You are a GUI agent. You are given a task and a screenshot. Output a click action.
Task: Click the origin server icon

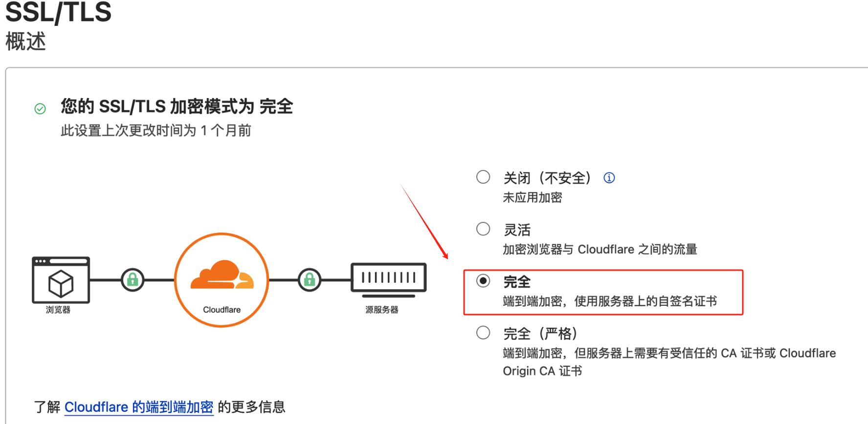[389, 280]
